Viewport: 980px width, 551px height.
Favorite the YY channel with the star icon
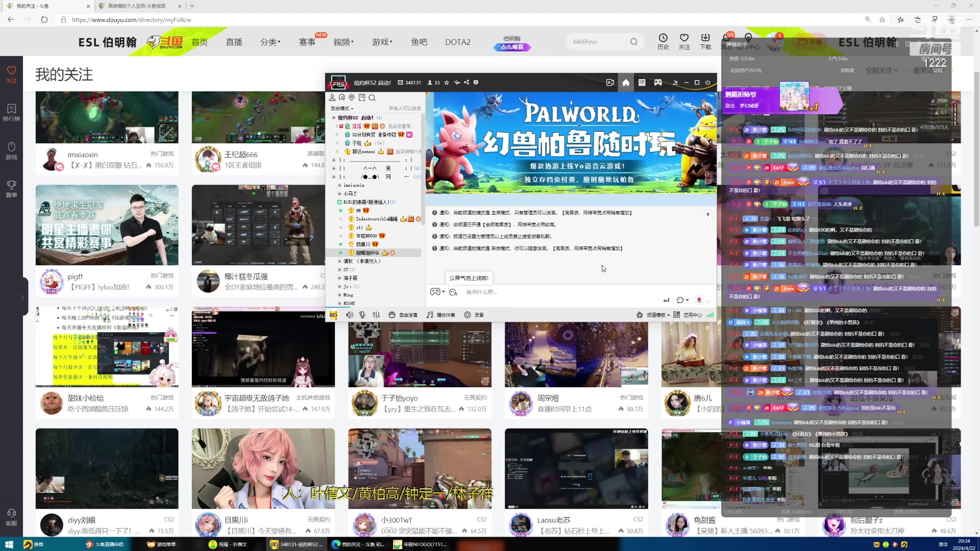pyautogui.click(x=447, y=83)
